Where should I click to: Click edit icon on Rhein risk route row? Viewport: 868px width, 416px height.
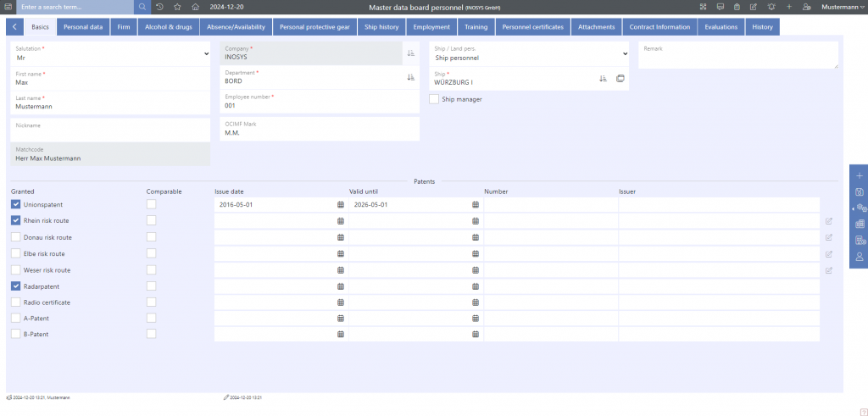point(829,221)
